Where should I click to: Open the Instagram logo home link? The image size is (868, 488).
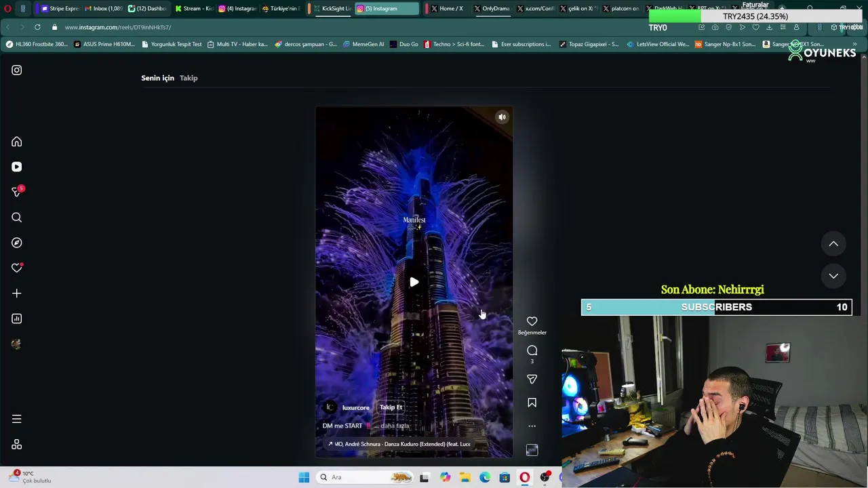17,70
